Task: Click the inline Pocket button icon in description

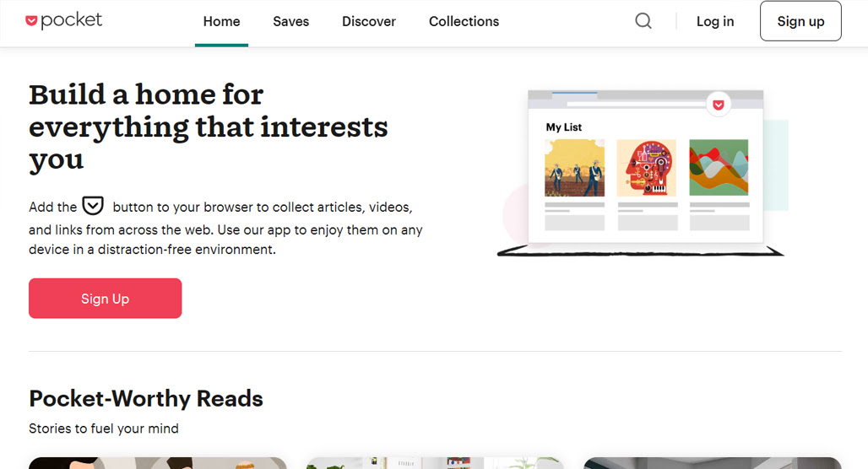Action: pos(93,205)
